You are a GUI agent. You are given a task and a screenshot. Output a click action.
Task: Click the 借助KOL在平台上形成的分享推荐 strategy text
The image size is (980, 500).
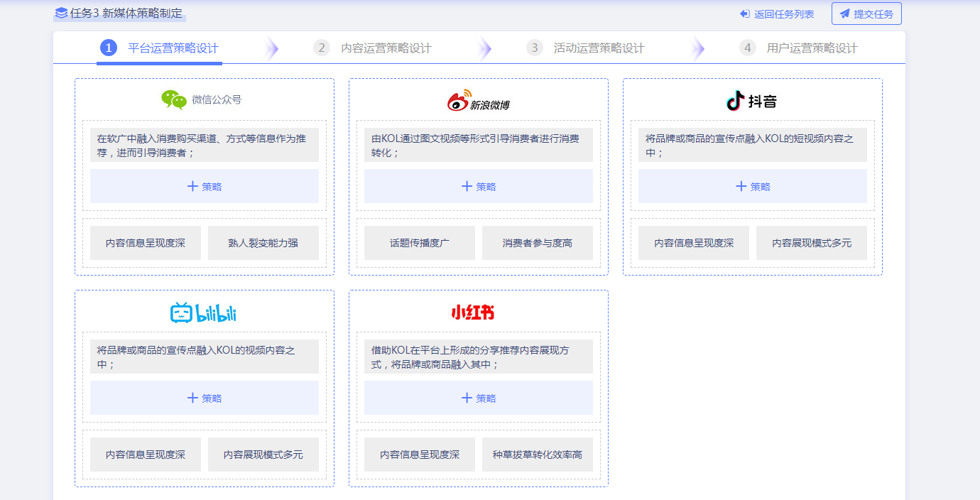tap(479, 357)
